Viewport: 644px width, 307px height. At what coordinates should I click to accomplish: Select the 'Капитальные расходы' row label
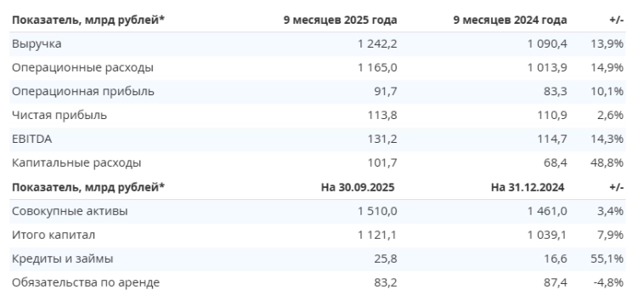point(76,162)
